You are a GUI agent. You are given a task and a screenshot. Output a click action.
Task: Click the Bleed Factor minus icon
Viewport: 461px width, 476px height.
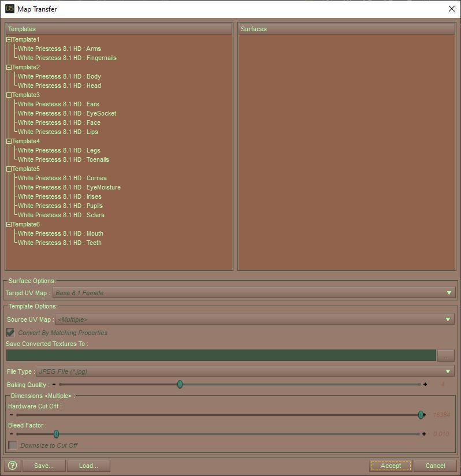click(x=11, y=434)
